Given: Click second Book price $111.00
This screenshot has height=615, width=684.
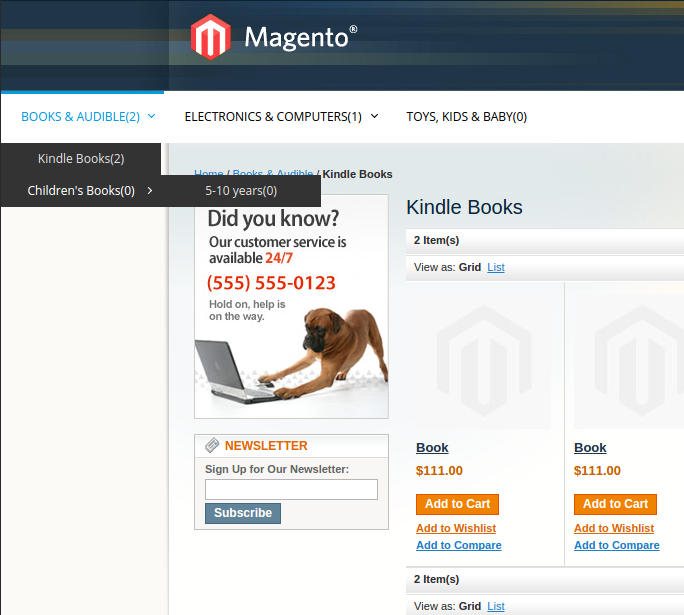Looking at the screenshot, I should click(597, 471).
